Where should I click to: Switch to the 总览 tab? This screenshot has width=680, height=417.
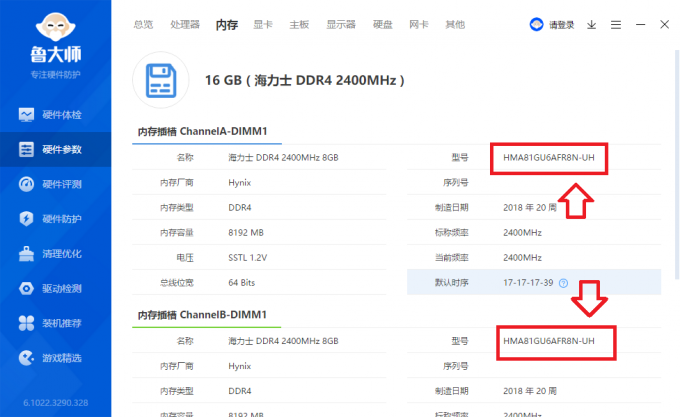point(143,25)
